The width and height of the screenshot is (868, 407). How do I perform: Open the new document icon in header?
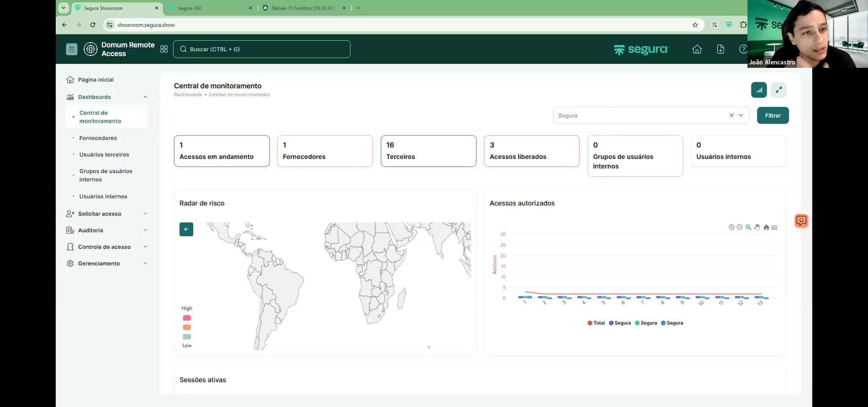(721, 49)
